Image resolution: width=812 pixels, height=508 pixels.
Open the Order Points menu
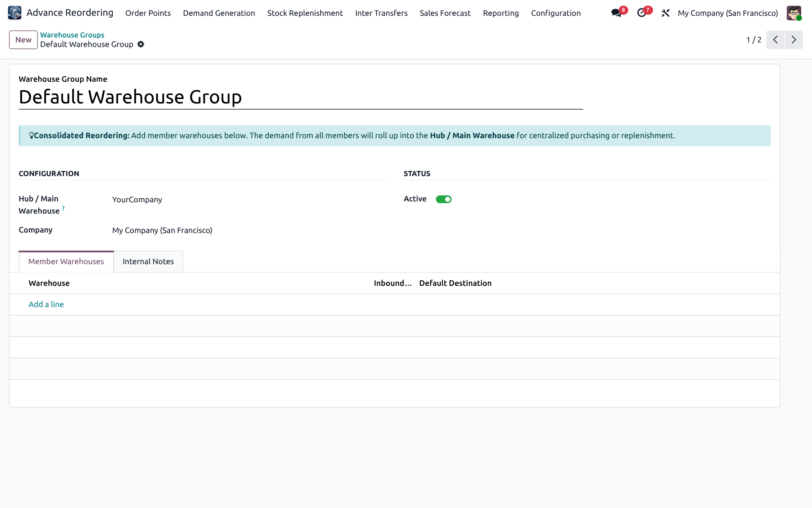(148, 13)
